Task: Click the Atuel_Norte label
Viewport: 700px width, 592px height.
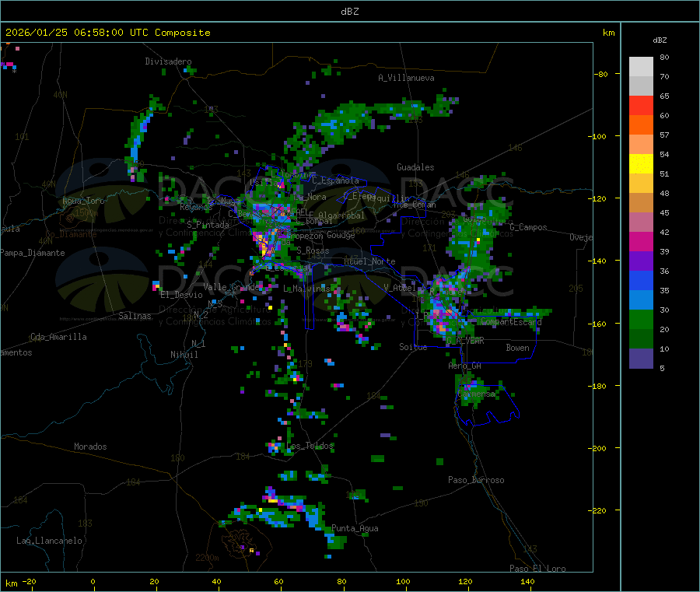Action: pyautogui.click(x=369, y=261)
